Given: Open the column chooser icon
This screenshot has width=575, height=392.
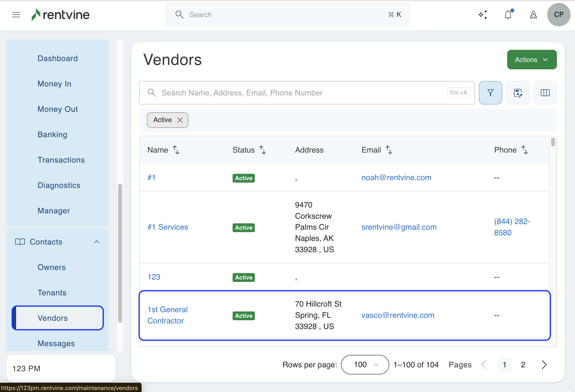Looking at the screenshot, I should (545, 93).
